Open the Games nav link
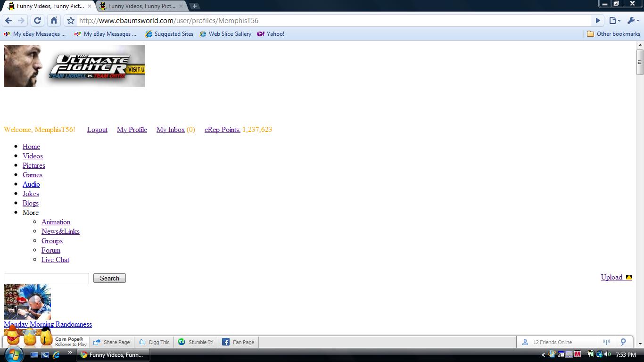Viewport: 644px width, 362px height. (33, 175)
